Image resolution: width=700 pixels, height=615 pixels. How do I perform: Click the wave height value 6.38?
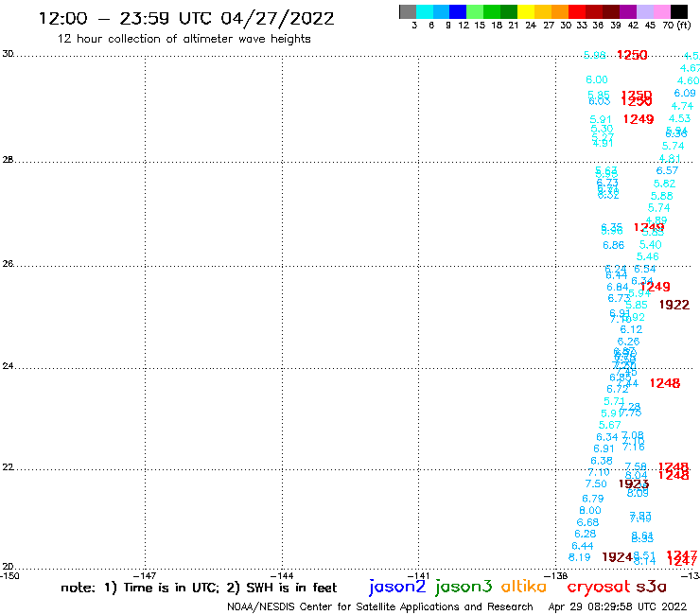coord(602,461)
